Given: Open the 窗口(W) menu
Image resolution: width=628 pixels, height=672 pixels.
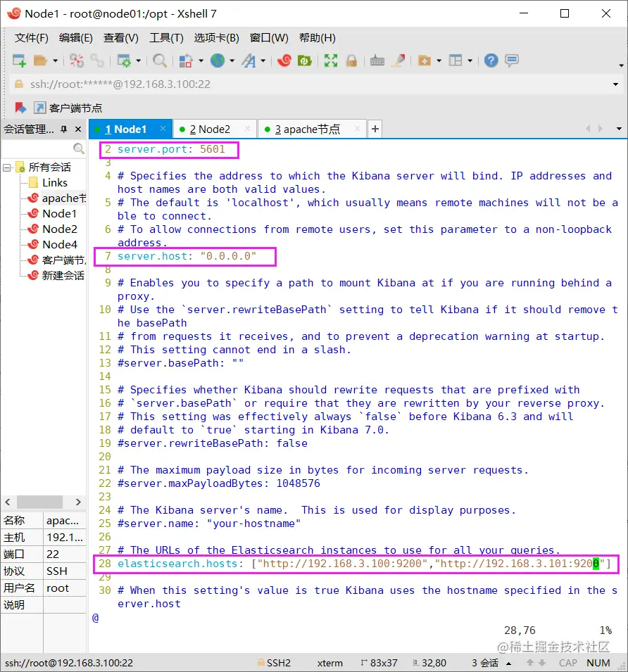Looking at the screenshot, I should (269, 38).
